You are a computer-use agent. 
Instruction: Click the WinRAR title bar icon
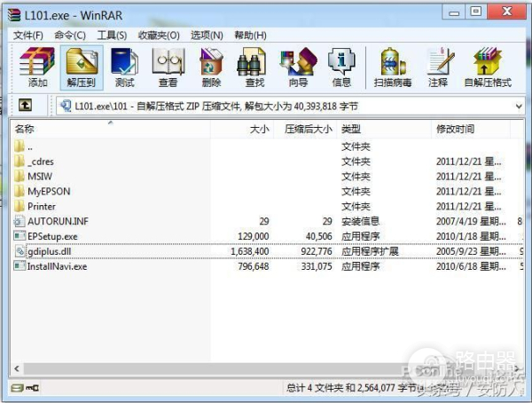[14, 15]
